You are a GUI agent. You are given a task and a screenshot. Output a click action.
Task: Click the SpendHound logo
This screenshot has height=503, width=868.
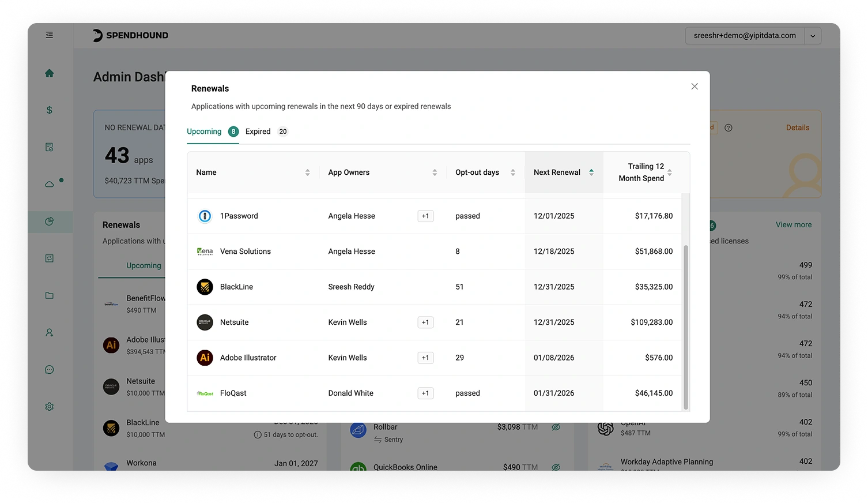coord(131,35)
